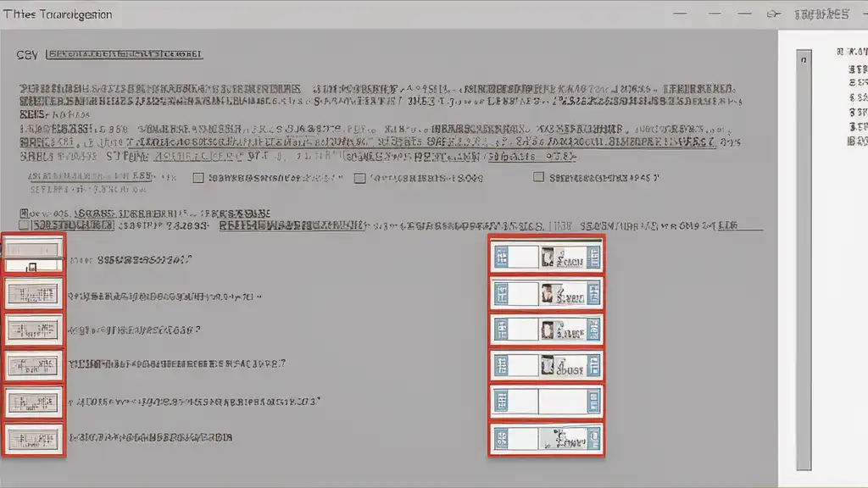868x488 pixels.
Task: Click the blue grid icon starting the first entry row
Action: [x=502, y=258]
